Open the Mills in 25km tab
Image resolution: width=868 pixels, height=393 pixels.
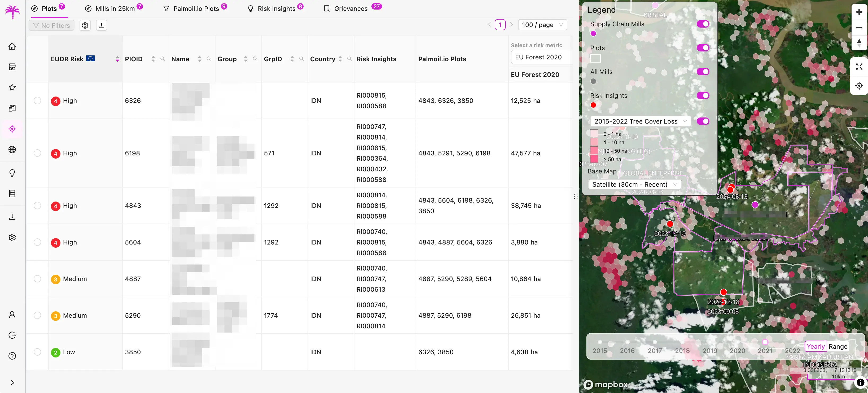(115, 8)
